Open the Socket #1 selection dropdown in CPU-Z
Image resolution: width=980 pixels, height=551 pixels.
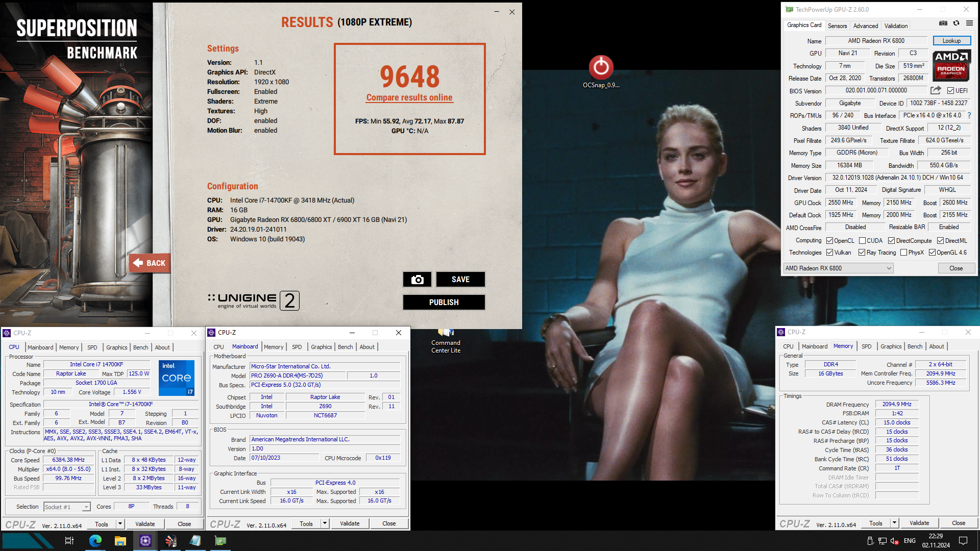point(67,507)
